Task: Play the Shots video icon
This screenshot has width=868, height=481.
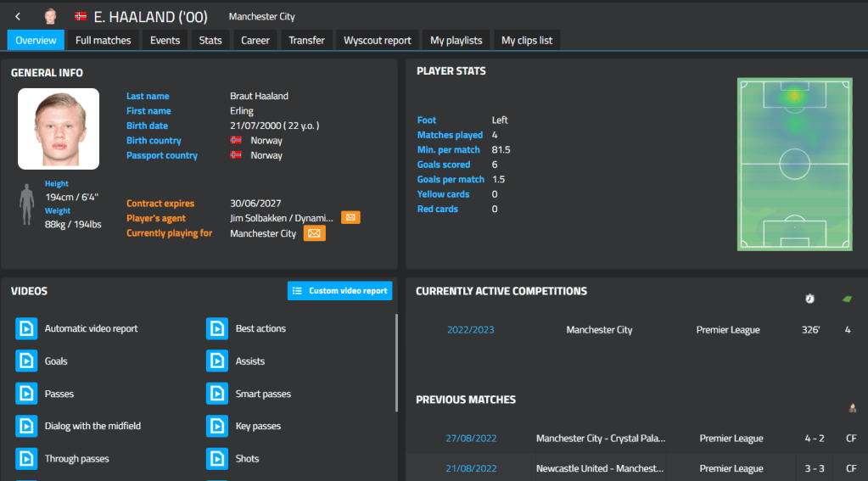Action: click(x=217, y=459)
